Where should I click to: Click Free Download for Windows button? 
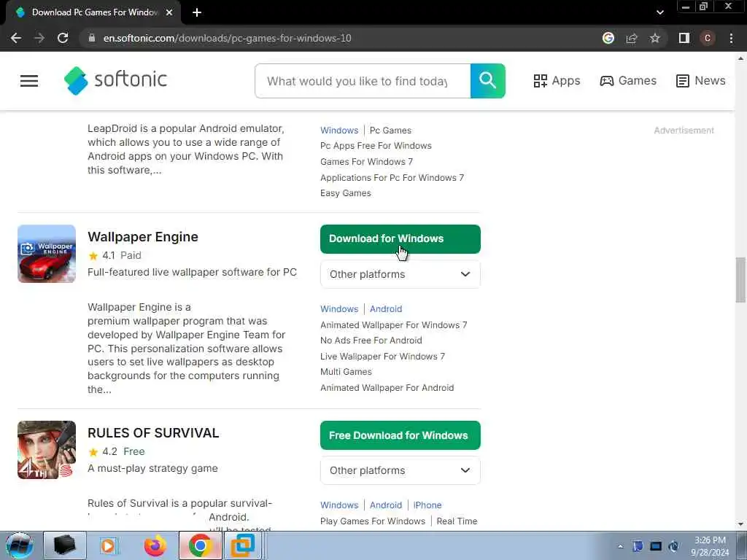[400, 435]
